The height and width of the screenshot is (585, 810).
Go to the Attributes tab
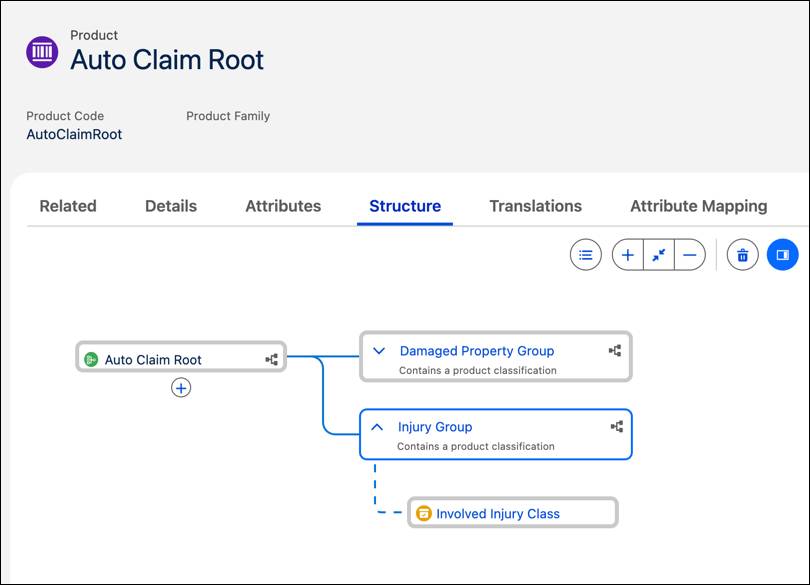tap(283, 206)
